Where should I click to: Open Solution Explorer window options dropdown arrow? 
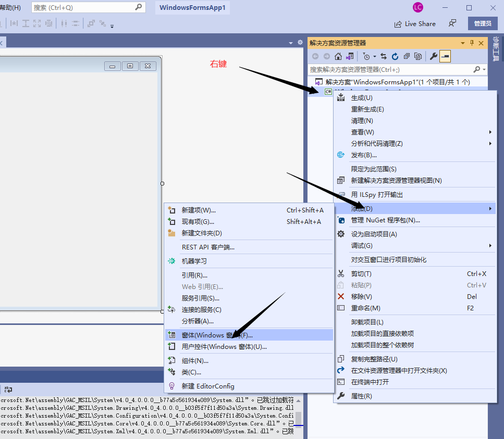point(463,43)
